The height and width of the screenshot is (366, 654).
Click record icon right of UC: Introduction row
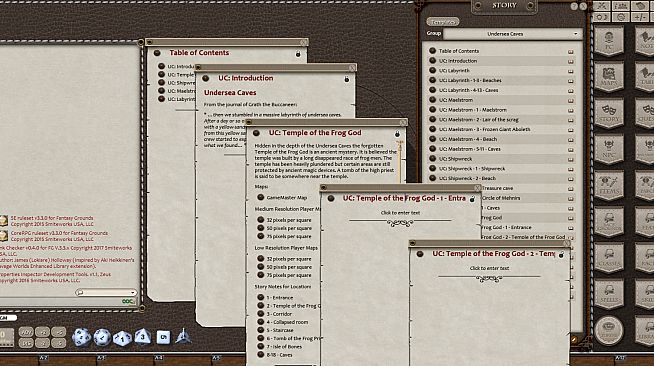(571, 61)
